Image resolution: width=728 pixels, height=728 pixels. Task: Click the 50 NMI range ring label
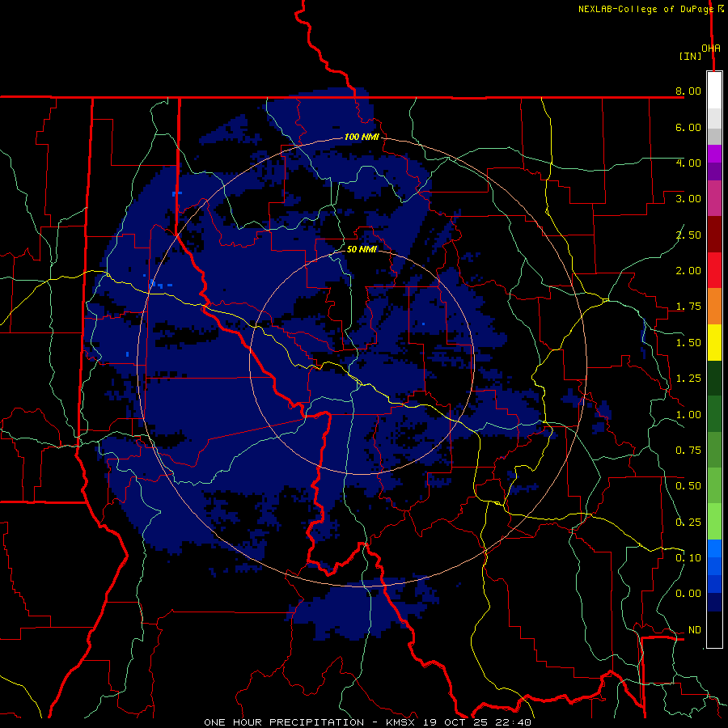click(362, 249)
